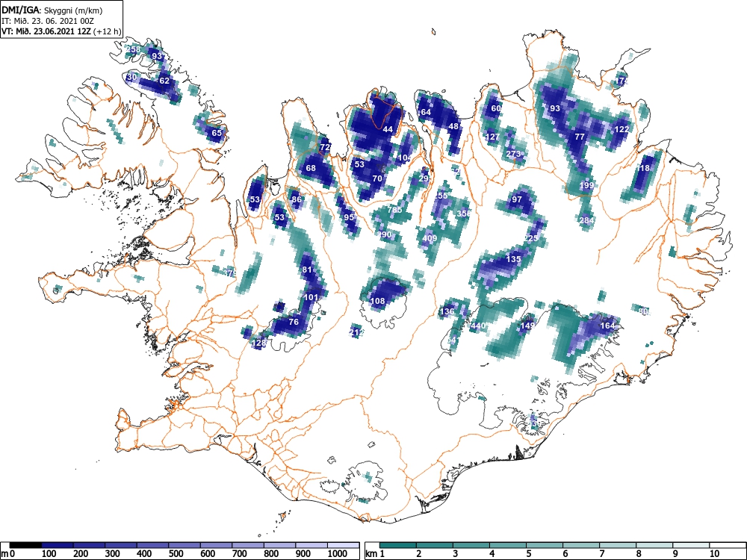Click the map value 72

click(x=325, y=147)
